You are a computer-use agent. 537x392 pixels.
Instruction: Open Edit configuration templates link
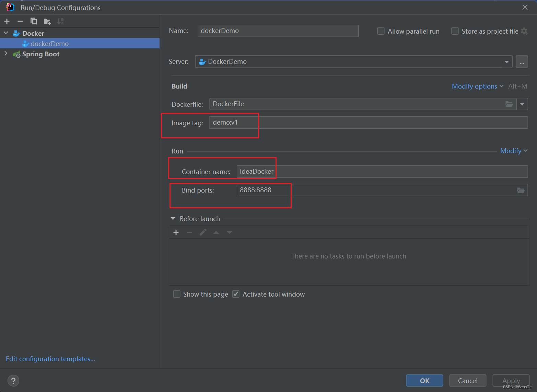tap(50, 359)
